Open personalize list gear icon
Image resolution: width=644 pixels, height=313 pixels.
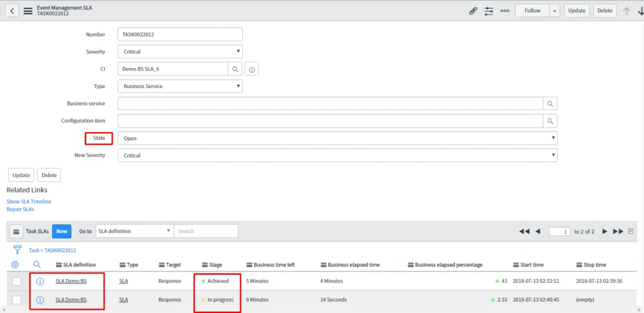click(15, 265)
